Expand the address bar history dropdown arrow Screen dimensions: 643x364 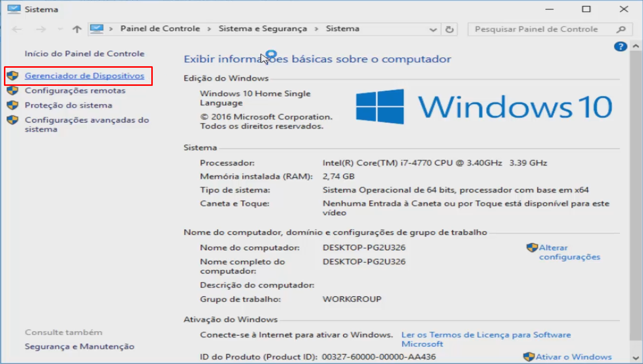[433, 29]
